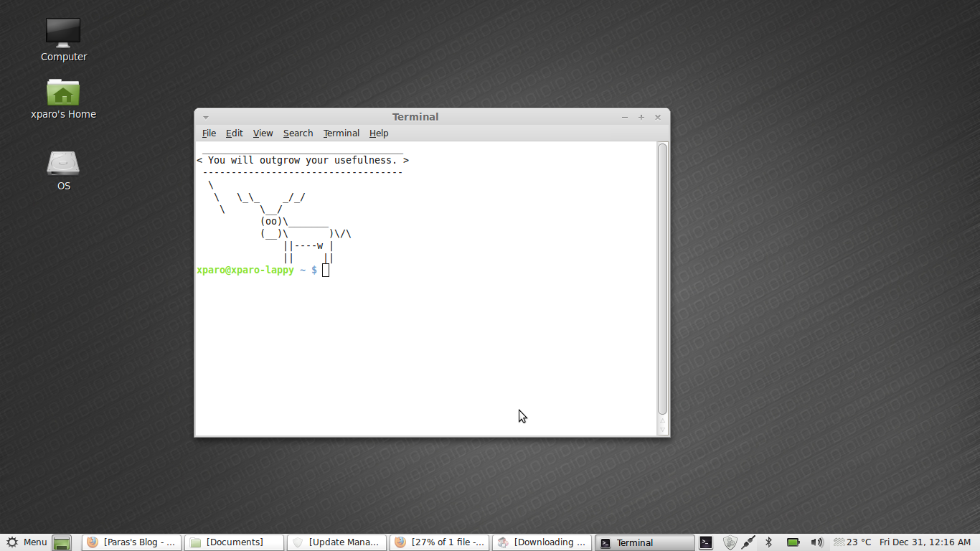Switch to the Paras's Blog window via taskbar
980x551 pixels.
pos(131,542)
